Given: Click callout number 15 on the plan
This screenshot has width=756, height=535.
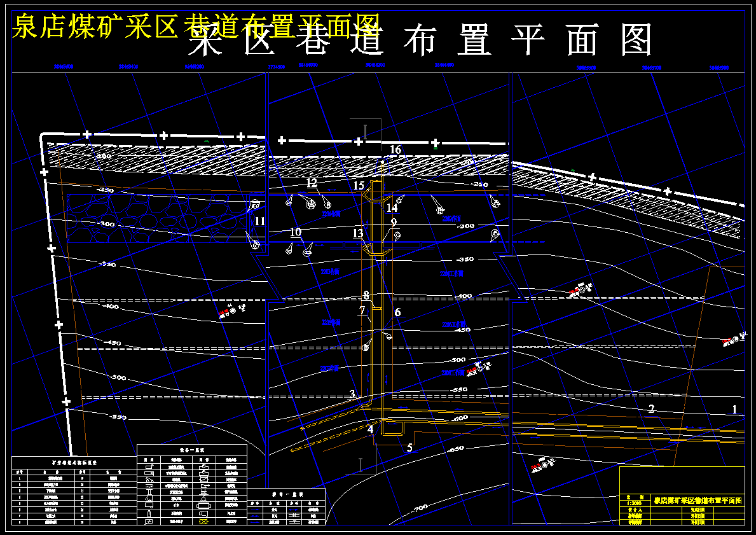Looking at the screenshot, I should pos(359,186).
